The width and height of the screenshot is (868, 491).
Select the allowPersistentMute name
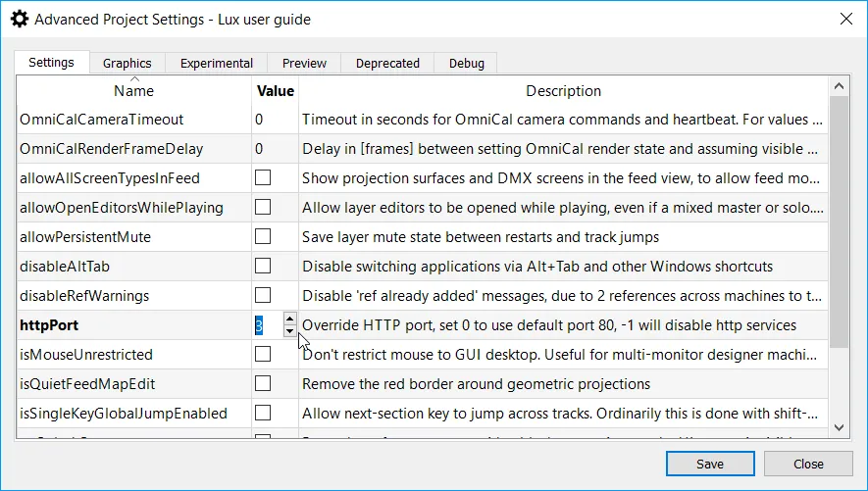(85, 236)
